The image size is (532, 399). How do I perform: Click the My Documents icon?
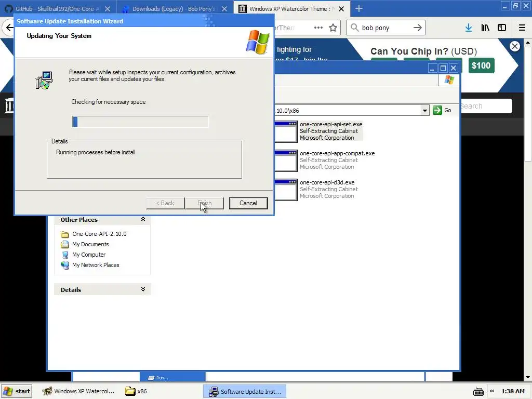pyautogui.click(x=65, y=244)
